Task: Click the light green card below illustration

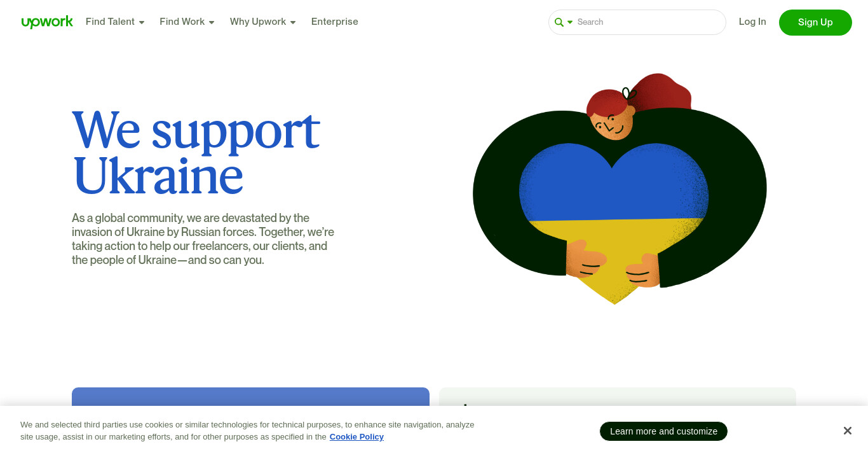Action: 617,397
